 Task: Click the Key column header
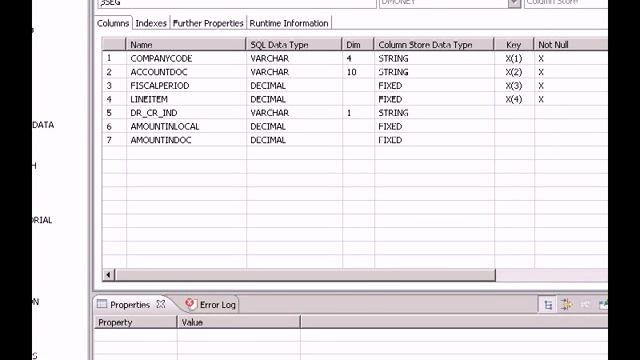click(513, 44)
